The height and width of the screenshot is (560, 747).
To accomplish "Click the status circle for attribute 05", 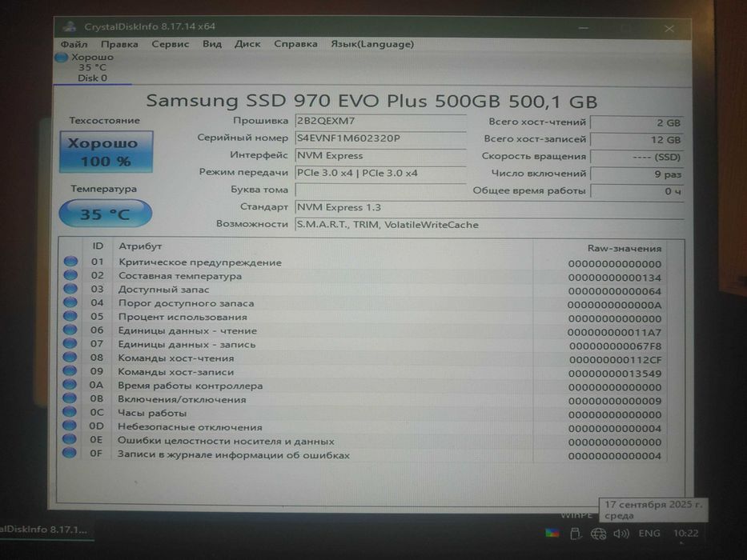I will (x=70, y=316).
